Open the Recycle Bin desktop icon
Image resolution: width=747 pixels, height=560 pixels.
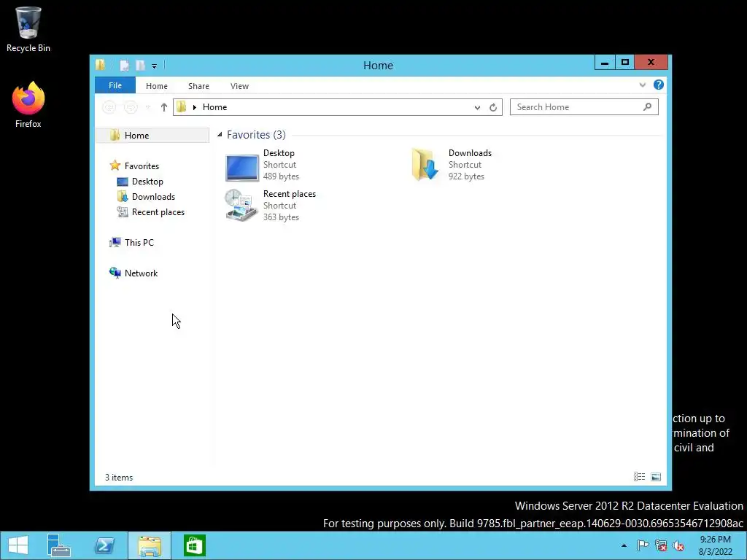pyautogui.click(x=28, y=29)
